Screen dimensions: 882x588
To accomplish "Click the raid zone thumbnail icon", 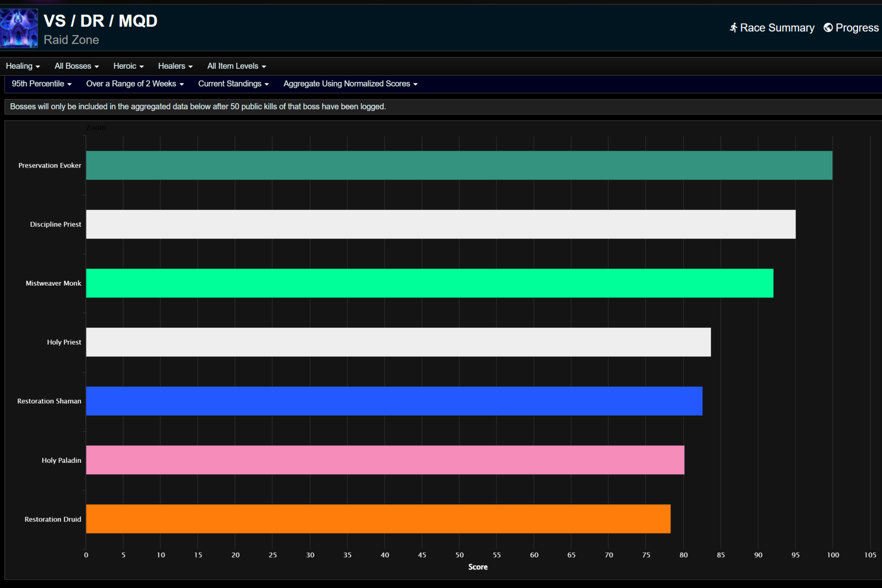I will pos(19,28).
